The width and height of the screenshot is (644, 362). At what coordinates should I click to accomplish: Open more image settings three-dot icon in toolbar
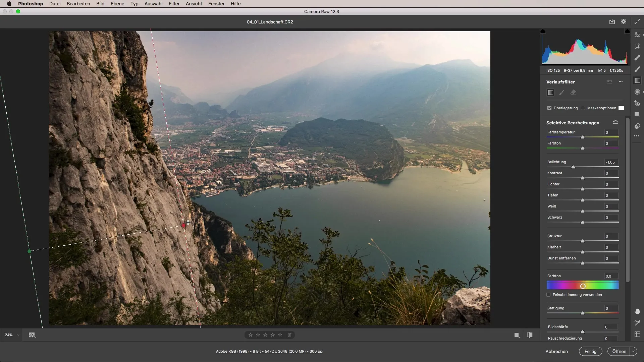coord(637,136)
